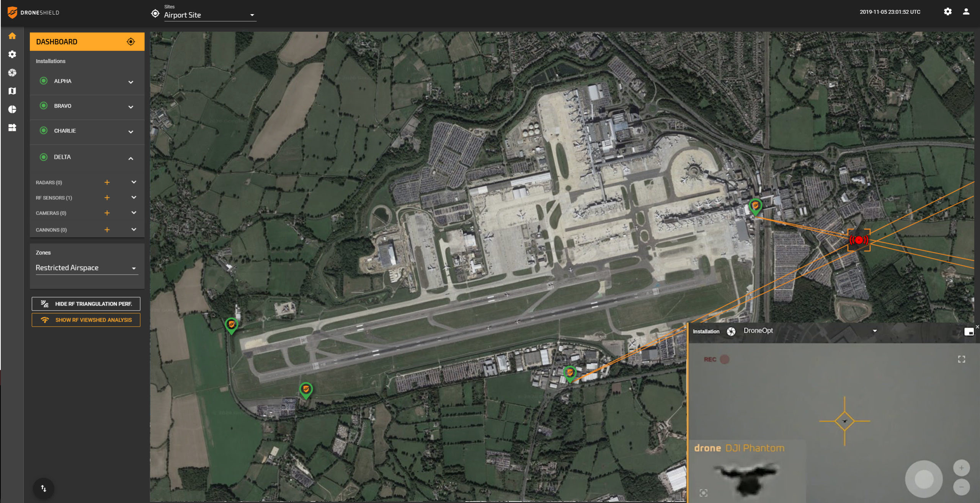Toggle the REC recording button
This screenshot has height=503, width=980.
724,359
